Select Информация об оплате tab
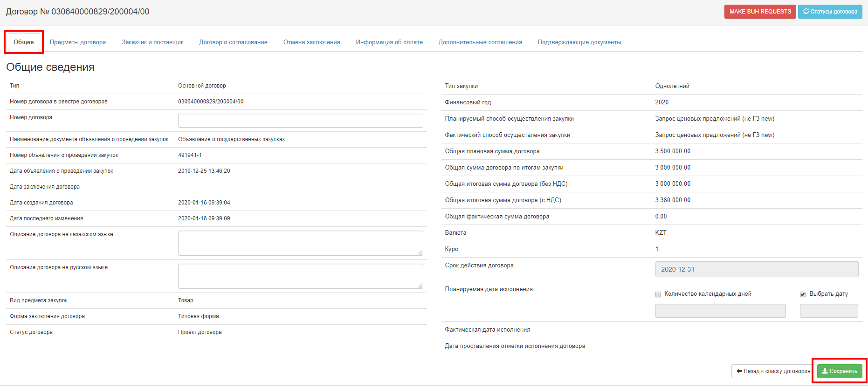The height and width of the screenshot is (388, 868). tap(389, 42)
